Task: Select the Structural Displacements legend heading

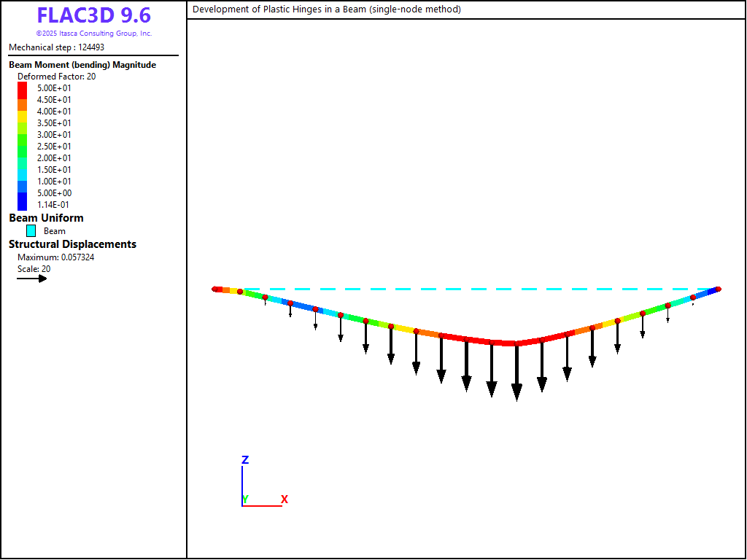Action: [72, 244]
